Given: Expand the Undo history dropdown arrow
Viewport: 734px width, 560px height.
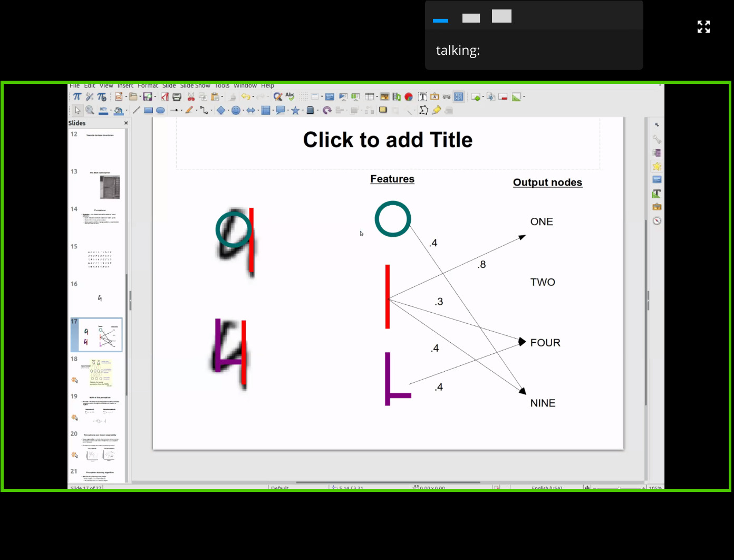Looking at the screenshot, I should tap(253, 96).
